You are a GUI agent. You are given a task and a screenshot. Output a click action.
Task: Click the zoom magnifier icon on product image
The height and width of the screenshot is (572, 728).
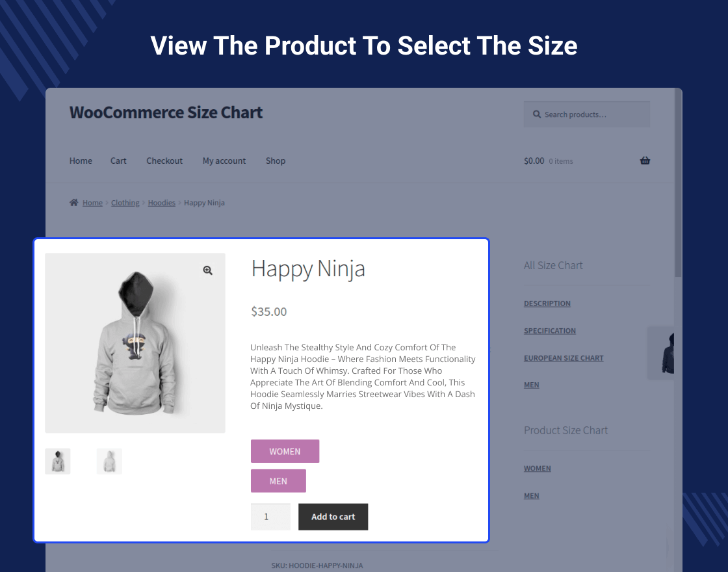click(x=207, y=270)
